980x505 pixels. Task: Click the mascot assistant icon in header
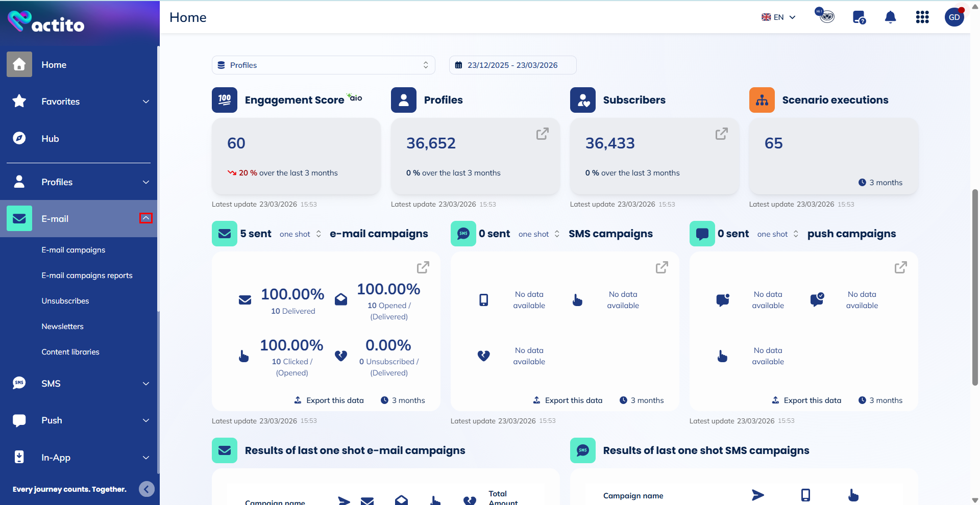[x=825, y=16]
